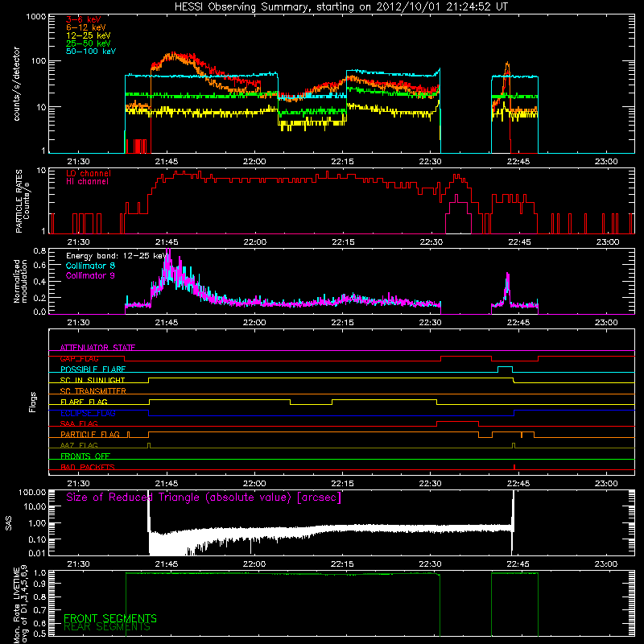Select the '6-12 keV' legend label

86,27
